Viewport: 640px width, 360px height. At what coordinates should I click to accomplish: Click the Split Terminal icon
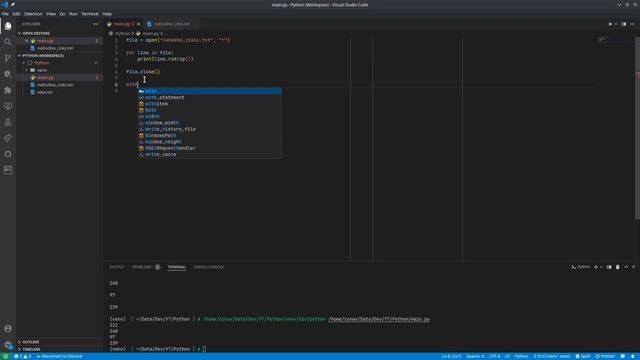point(609,267)
